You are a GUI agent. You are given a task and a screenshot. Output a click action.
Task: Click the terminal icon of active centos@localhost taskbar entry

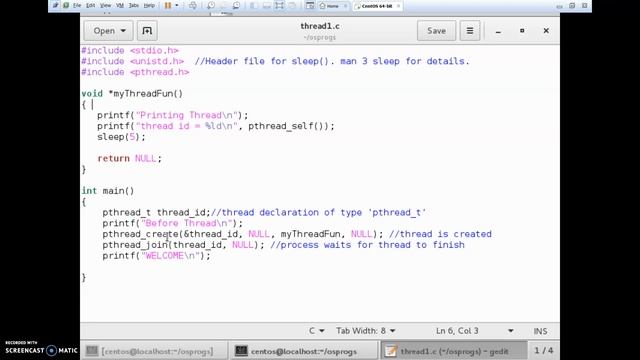(x=241, y=351)
